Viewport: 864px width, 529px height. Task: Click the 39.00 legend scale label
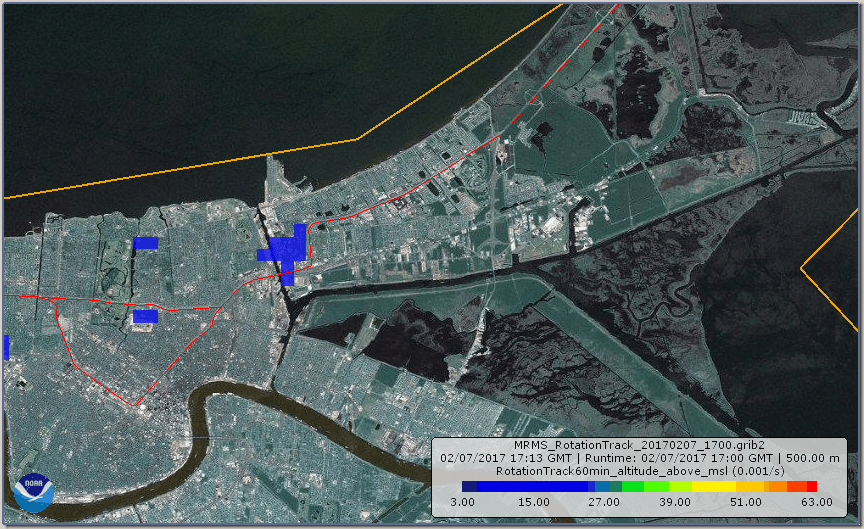675,502
